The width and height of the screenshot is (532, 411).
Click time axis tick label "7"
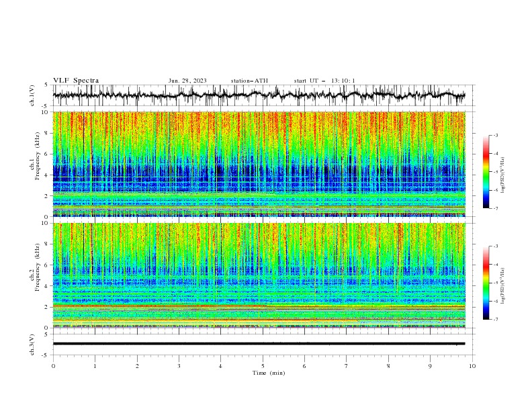coord(347,366)
